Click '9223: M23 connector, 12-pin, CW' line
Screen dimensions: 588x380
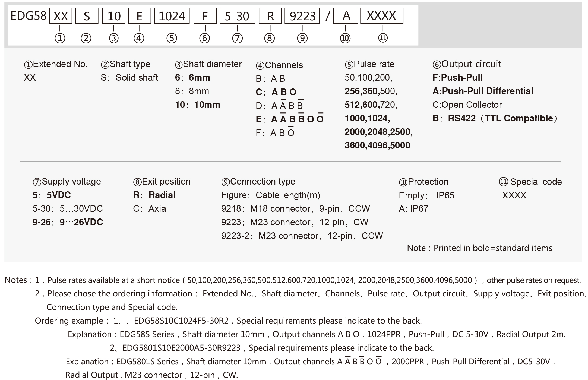click(x=295, y=222)
